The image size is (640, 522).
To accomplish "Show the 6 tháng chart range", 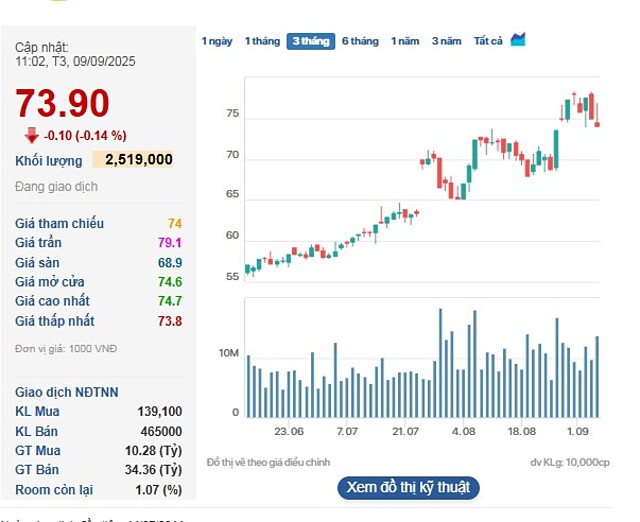I will (360, 41).
